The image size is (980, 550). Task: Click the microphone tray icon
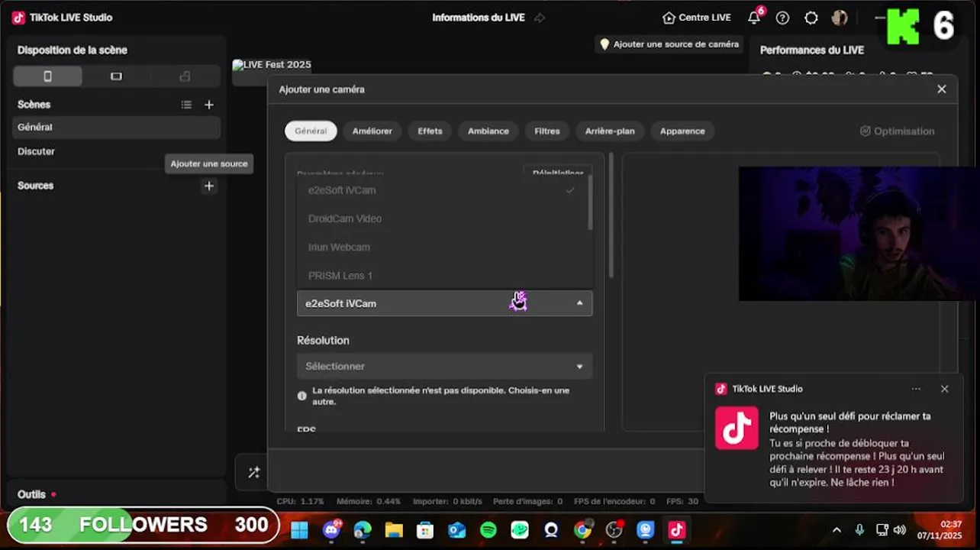pyautogui.click(x=859, y=529)
